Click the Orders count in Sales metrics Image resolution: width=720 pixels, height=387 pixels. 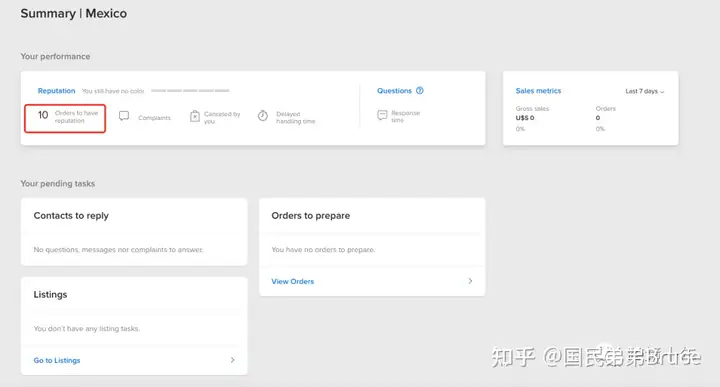click(x=598, y=118)
